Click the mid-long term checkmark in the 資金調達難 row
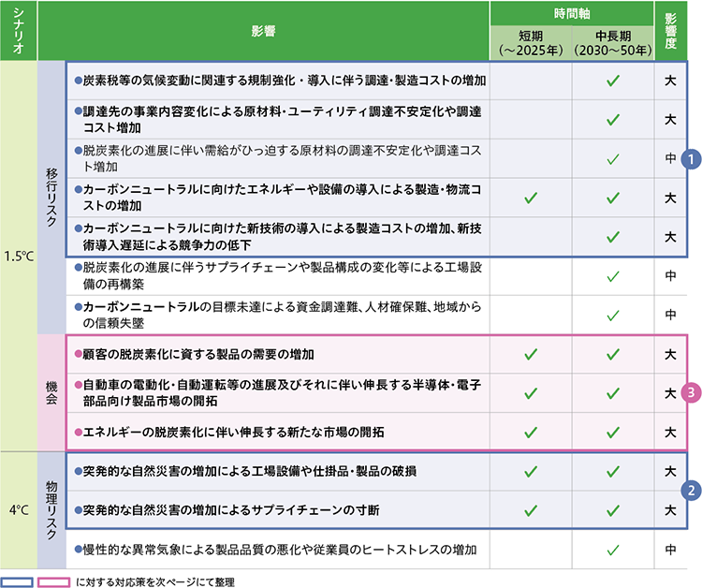702x588 pixels. (x=612, y=316)
